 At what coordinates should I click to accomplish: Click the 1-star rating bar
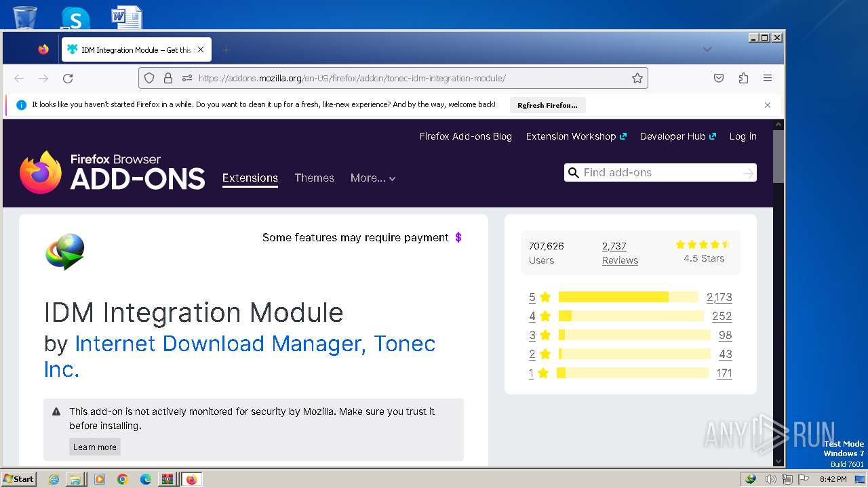point(633,373)
